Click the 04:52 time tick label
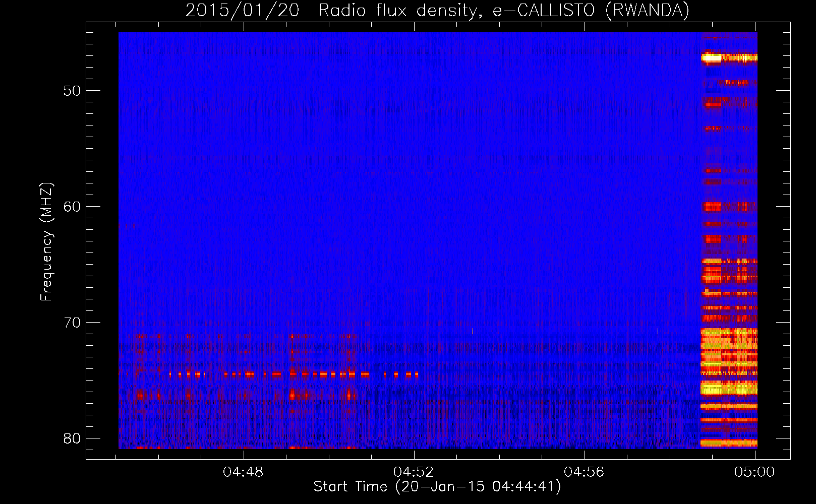Image resolution: width=816 pixels, height=504 pixels. (414, 472)
